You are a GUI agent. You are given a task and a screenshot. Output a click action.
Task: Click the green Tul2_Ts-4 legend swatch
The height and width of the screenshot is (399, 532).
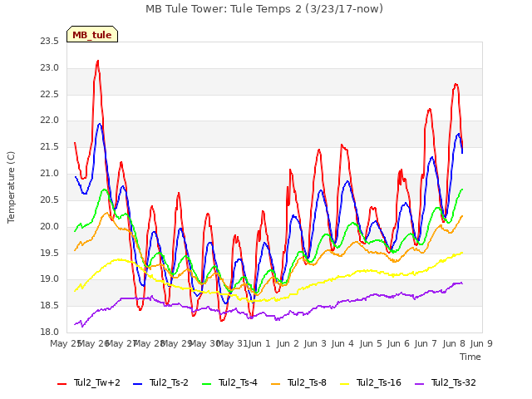pos(207,384)
